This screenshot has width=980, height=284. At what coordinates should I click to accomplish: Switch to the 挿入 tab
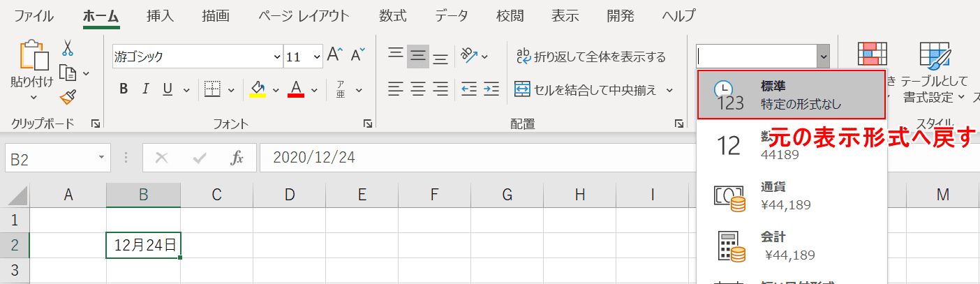tap(161, 15)
